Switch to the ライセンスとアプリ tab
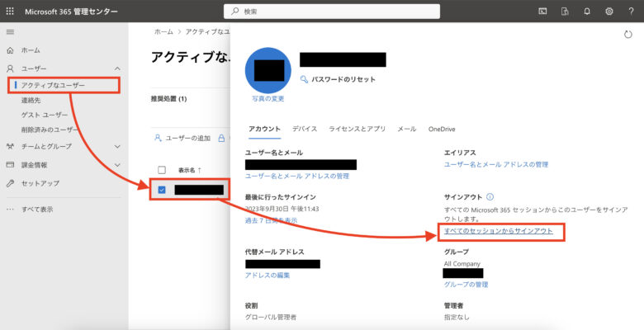 click(x=357, y=129)
